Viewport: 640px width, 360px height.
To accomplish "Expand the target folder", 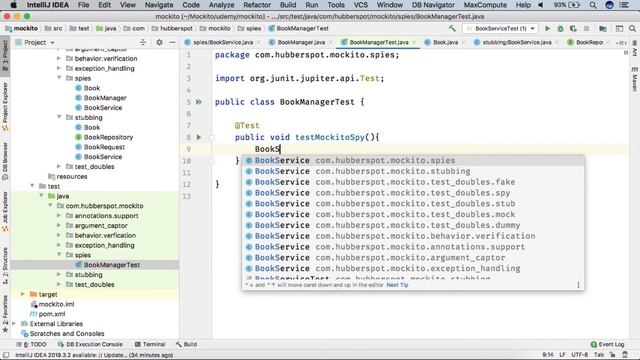I will (23, 294).
